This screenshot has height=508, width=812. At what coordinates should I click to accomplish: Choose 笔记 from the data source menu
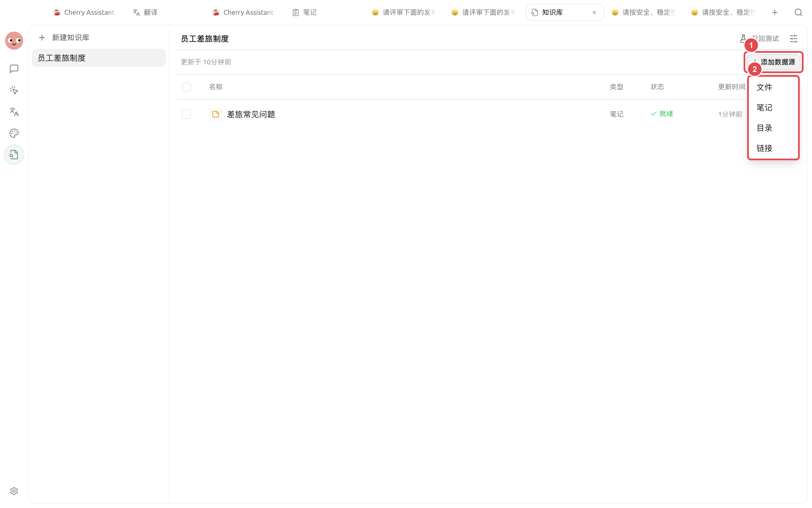tap(773, 108)
